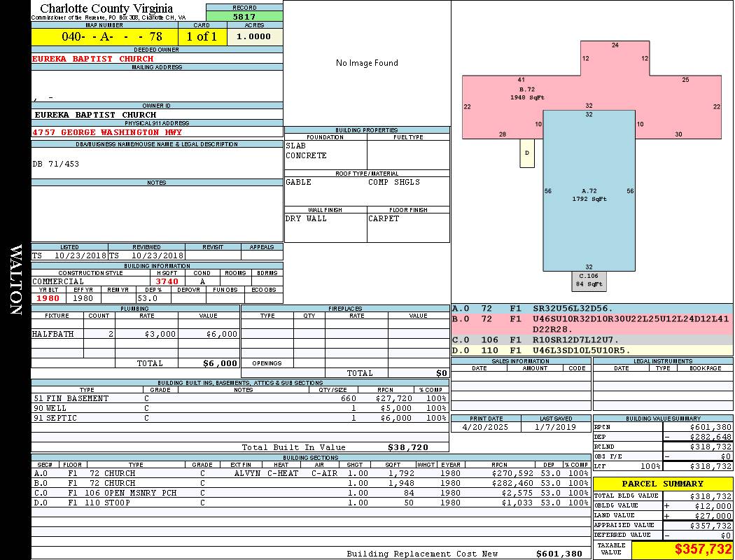Click section A.0 RPCN $270,592
This screenshot has height=560, width=735.
click(x=512, y=473)
